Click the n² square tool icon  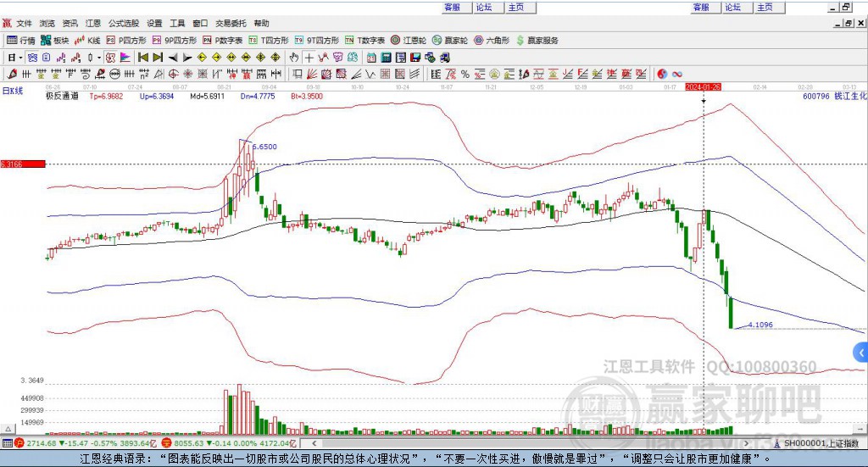click(144, 74)
